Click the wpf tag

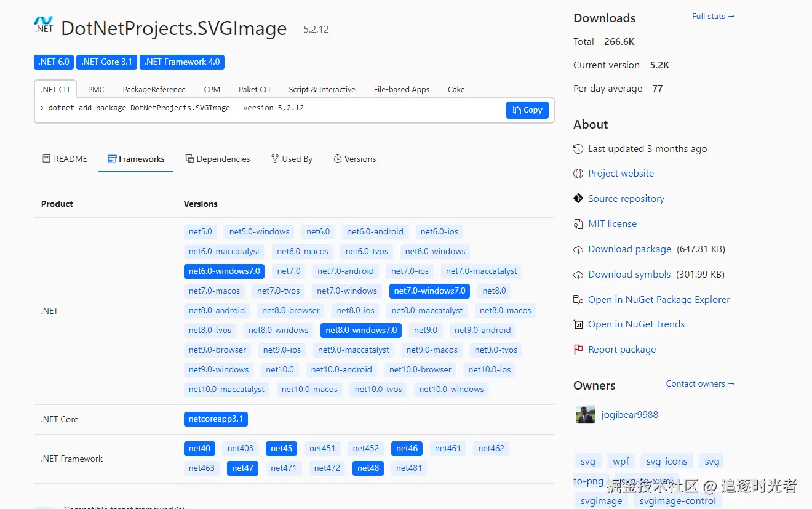tap(621, 462)
